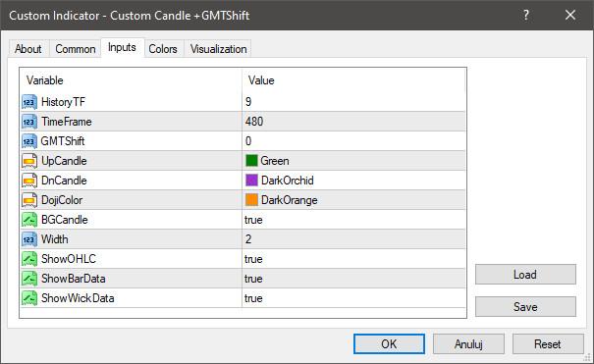The image size is (594, 364).
Task: Go to the Colors tab
Action: [163, 49]
